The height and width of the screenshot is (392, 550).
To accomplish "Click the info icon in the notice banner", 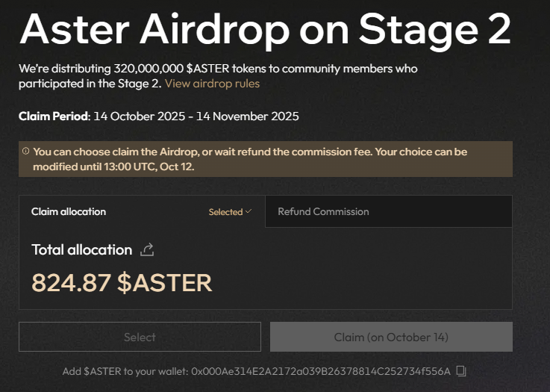I will pos(25,152).
